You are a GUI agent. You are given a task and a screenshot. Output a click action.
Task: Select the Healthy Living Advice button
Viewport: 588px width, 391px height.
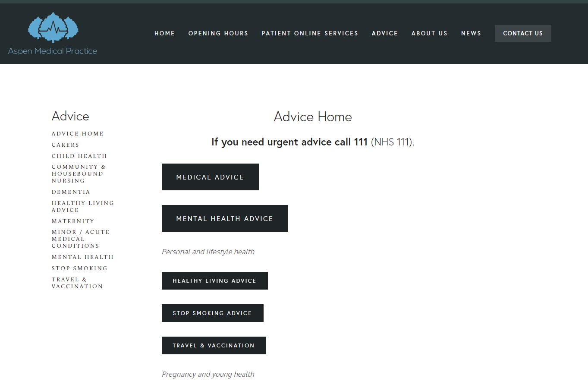pos(214,281)
